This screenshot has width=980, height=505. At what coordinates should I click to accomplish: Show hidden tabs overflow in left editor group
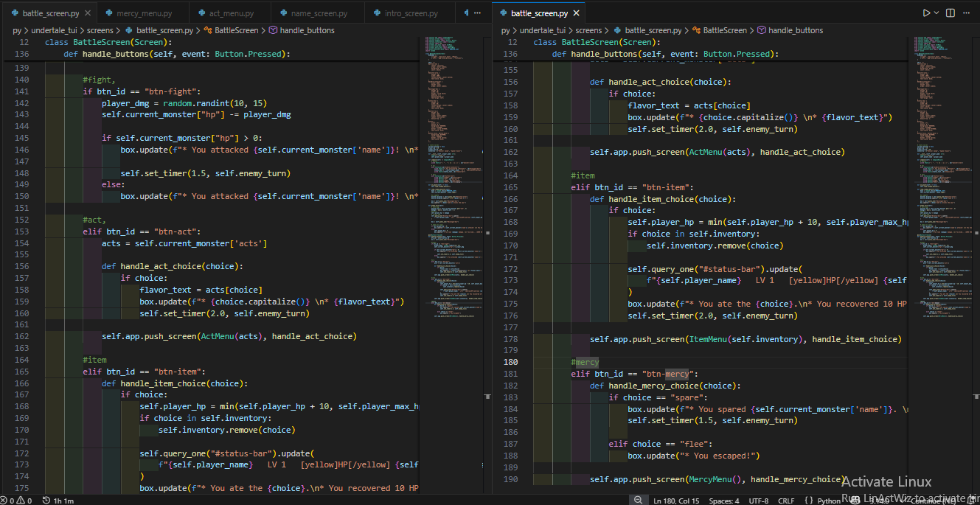click(477, 13)
